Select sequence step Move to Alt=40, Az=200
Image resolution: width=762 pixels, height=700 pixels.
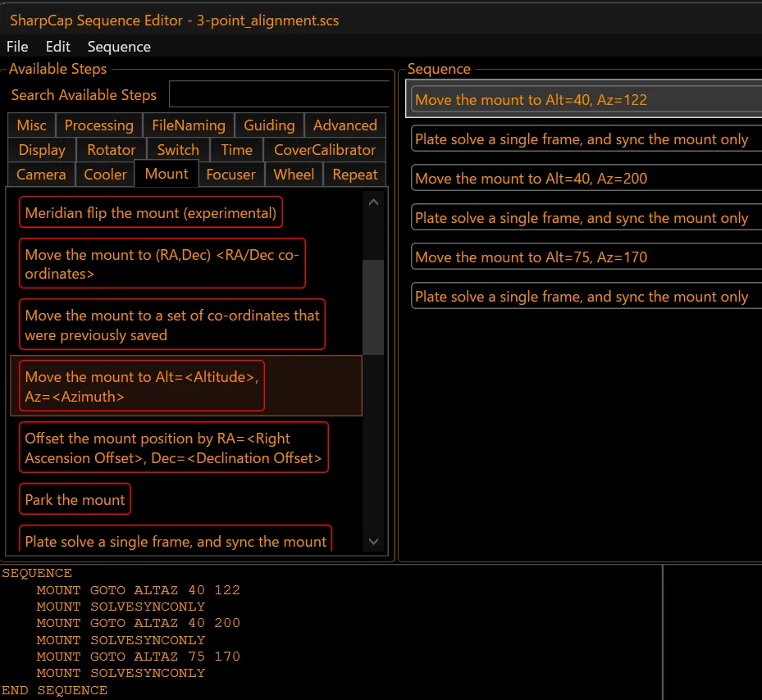[x=586, y=179]
